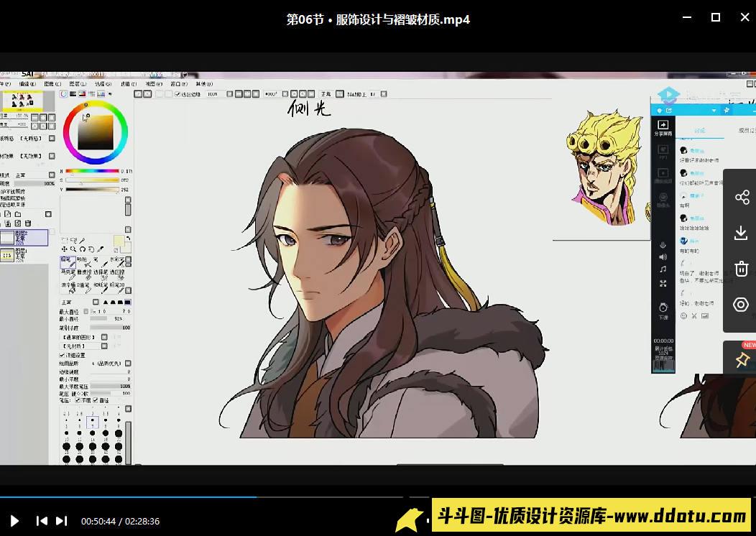The width and height of the screenshot is (756, 536).
Task: Select brush size 7 preset
Action: [x=93, y=422]
